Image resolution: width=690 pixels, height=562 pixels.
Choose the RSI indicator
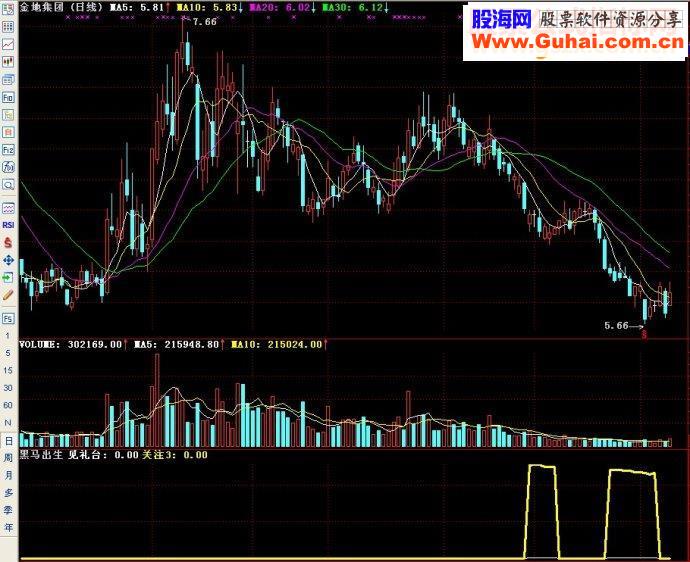pyautogui.click(x=8, y=225)
